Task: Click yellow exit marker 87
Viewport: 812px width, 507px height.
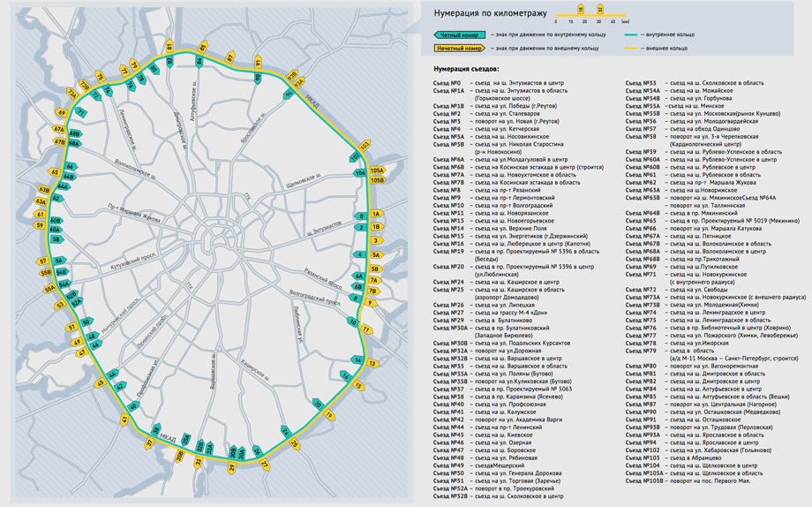Action: (230, 57)
